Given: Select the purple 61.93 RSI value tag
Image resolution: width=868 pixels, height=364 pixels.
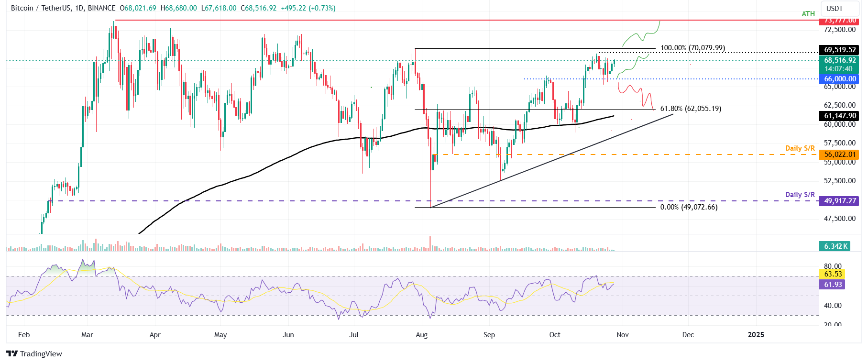Looking at the screenshot, I should pyautogui.click(x=832, y=285).
